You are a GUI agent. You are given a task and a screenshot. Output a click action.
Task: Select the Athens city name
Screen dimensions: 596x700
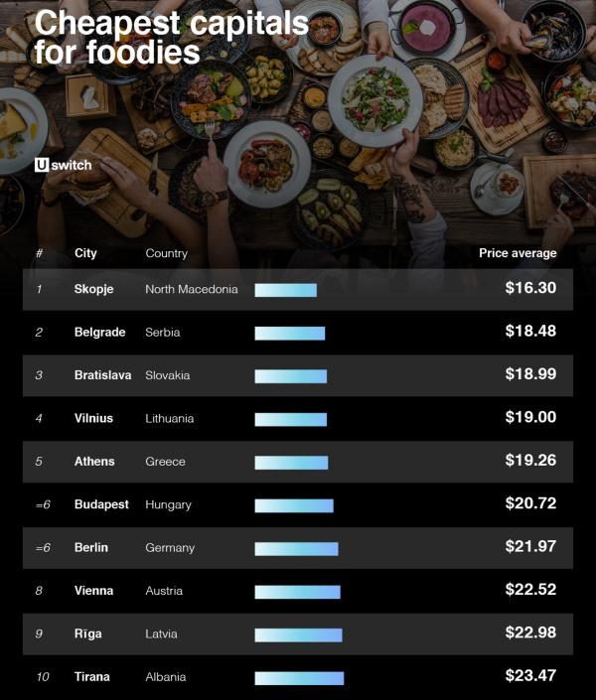coord(94,462)
